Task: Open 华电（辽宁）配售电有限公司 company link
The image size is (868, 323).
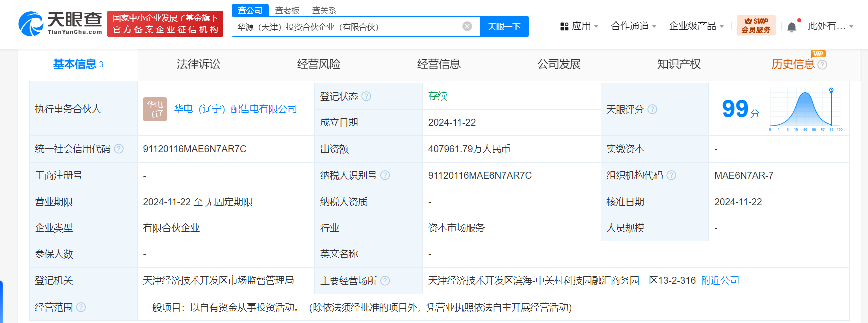Action: coord(235,109)
